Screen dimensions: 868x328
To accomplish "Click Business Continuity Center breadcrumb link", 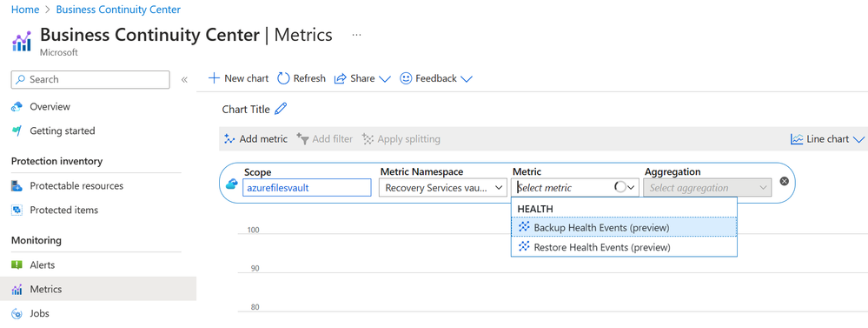I will click(x=118, y=10).
